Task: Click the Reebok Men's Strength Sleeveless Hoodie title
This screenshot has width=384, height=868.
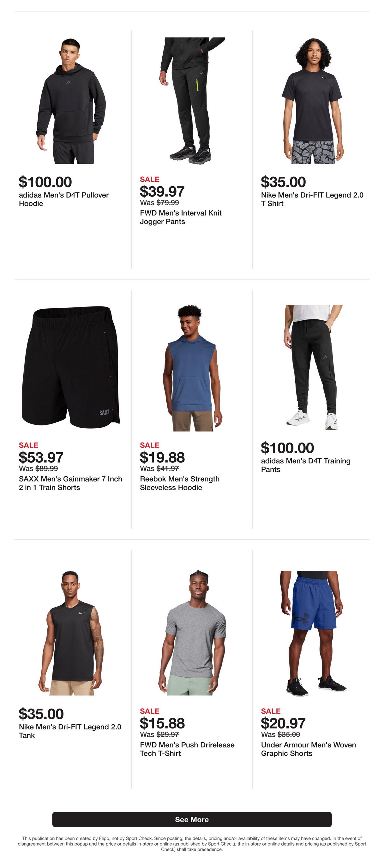Action: [x=180, y=483]
